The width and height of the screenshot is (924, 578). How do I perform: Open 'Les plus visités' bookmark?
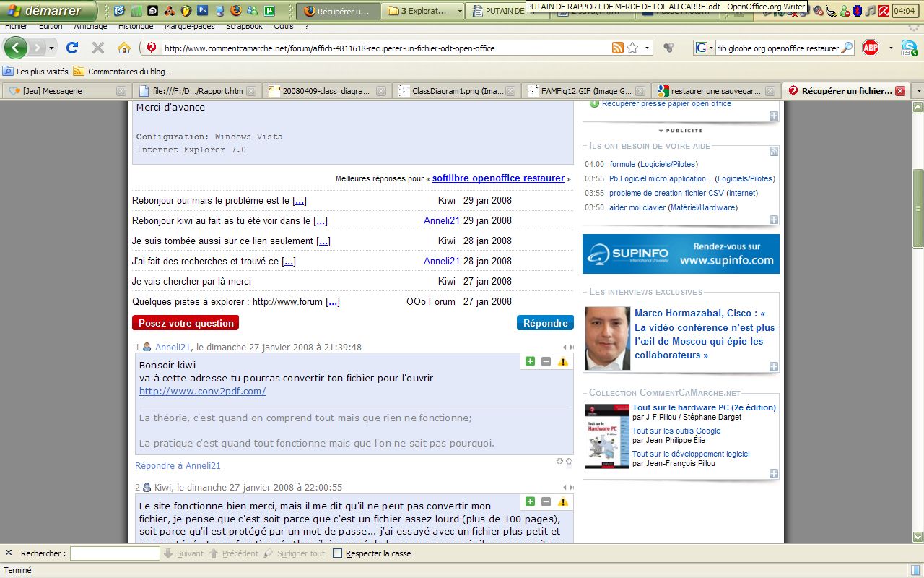click(36, 72)
